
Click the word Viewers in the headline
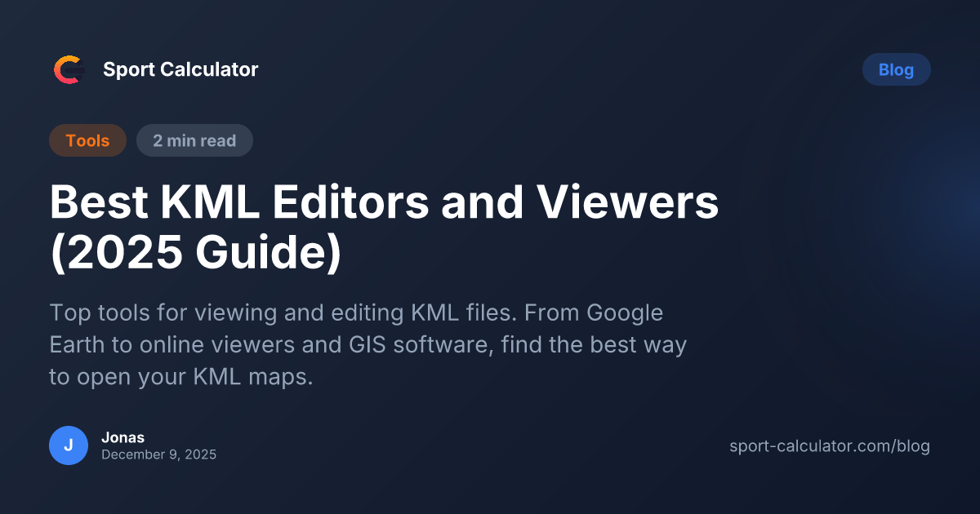[621, 203]
